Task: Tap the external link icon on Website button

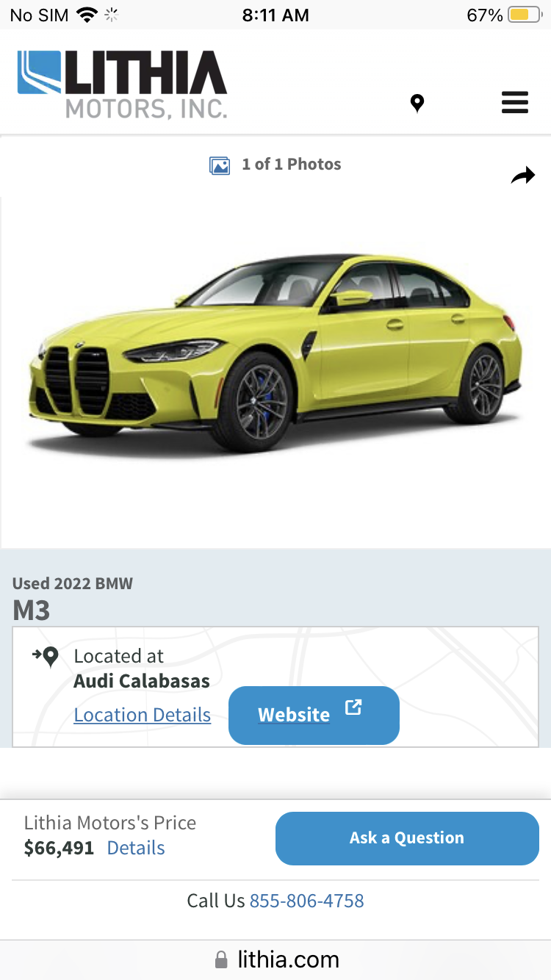Action: pyautogui.click(x=353, y=707)
